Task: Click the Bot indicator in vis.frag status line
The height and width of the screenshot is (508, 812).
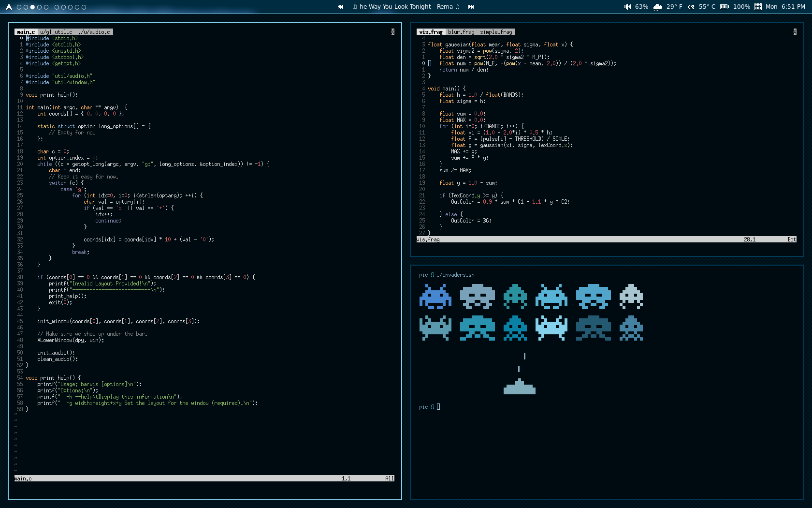Action: click(x=791, y=239)
